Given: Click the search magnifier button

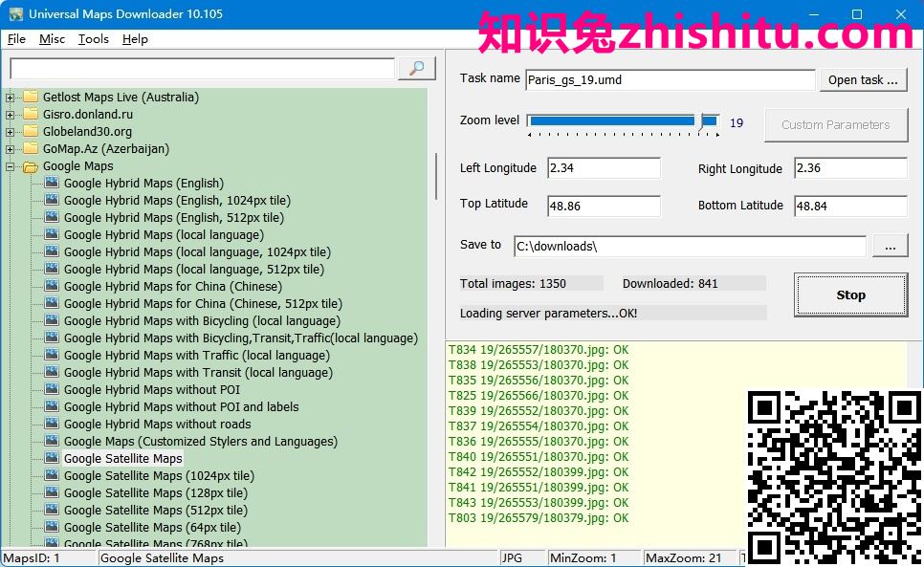Looking at the screenshot, I should [x=417, y=68].
